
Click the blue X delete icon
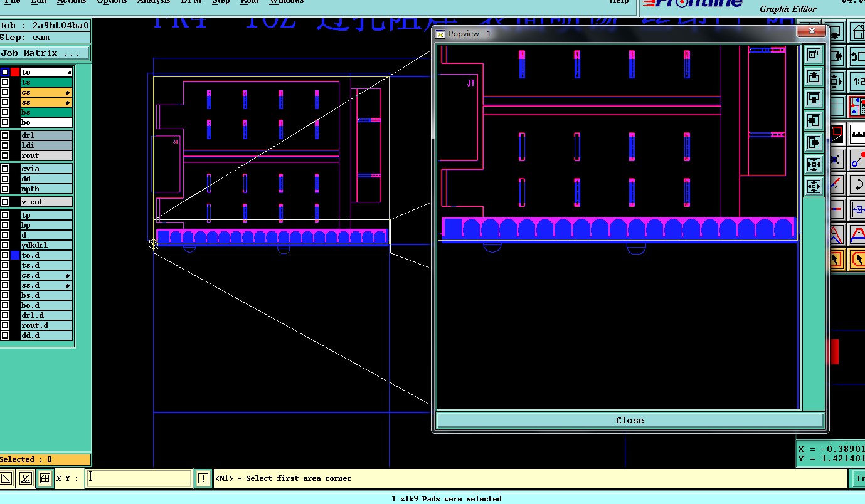(837, 159)
